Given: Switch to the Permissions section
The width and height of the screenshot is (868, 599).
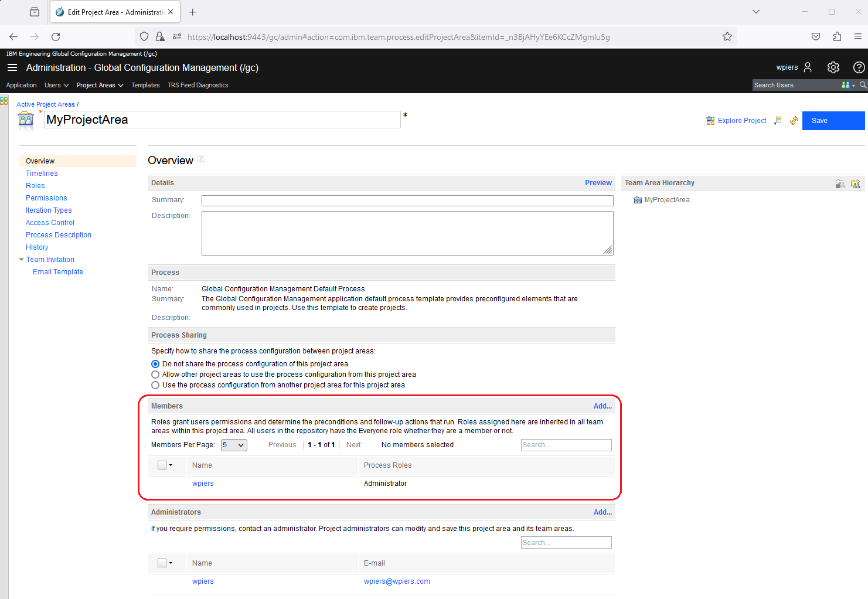Looking at the screenshot, I should point(46,198).
